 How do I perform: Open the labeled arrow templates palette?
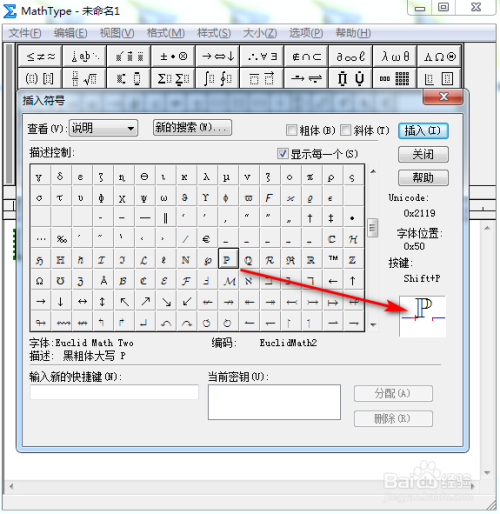point(306,79)
